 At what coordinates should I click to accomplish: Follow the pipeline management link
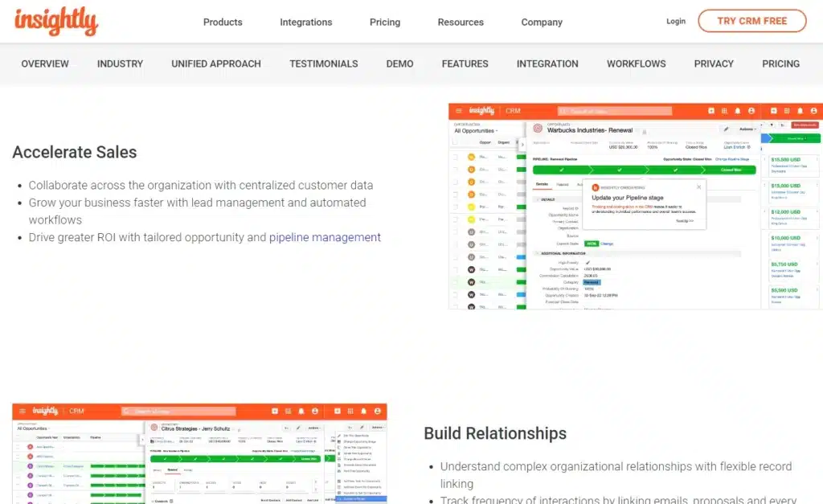(x=325, y=237)
